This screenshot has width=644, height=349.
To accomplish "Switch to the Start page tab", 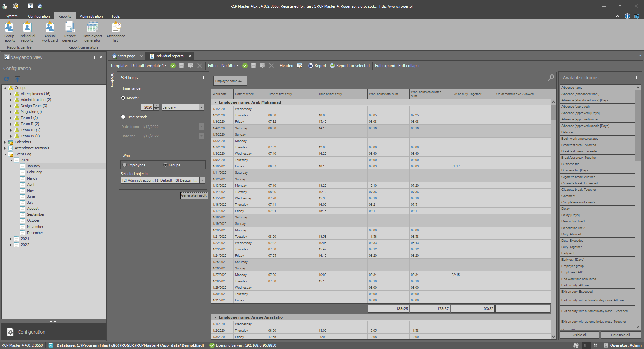I will [126, 56].
